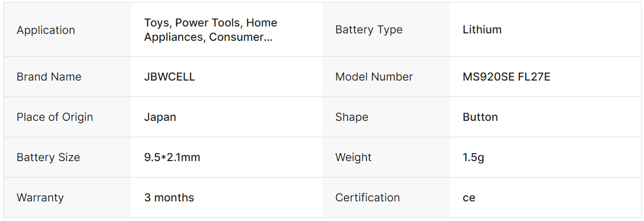The image size is (644, 221).
Task: Click the Brand Name label
Action: click(x=49, y=77)
